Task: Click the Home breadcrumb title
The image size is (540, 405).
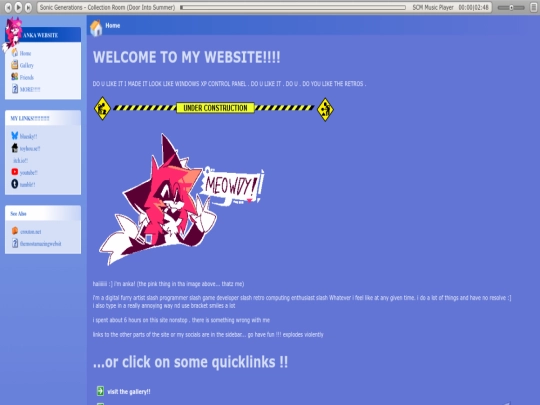Action: 113,25
